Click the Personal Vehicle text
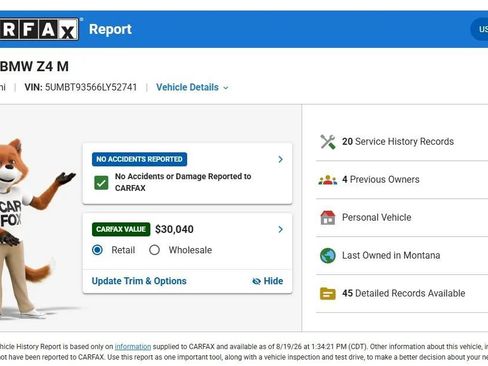 coord(377,218)
